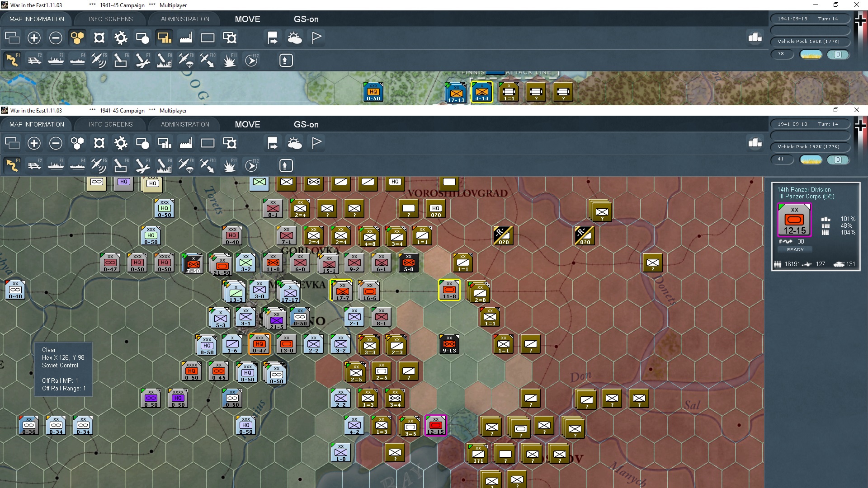Screen dimensions: 868x488
Task: Zoom in map in lower window toolbar
Action: coord(34,144)
